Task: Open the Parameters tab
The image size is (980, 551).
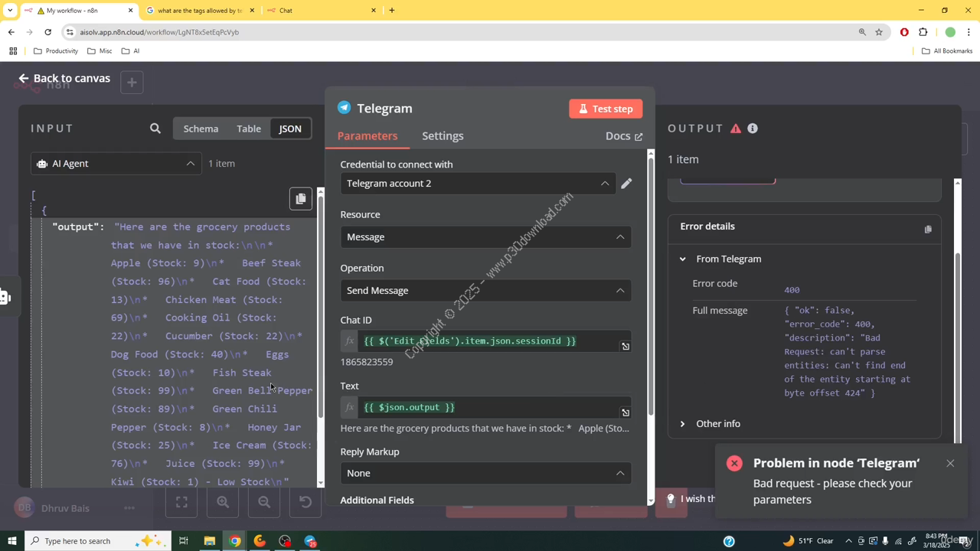Action: click(x=367, y=136)
